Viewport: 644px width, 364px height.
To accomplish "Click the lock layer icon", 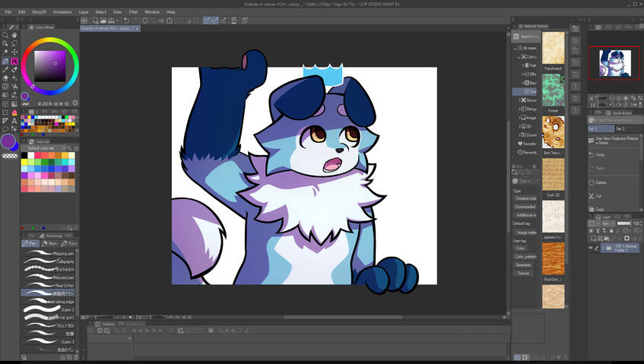I will pos(611,231).
